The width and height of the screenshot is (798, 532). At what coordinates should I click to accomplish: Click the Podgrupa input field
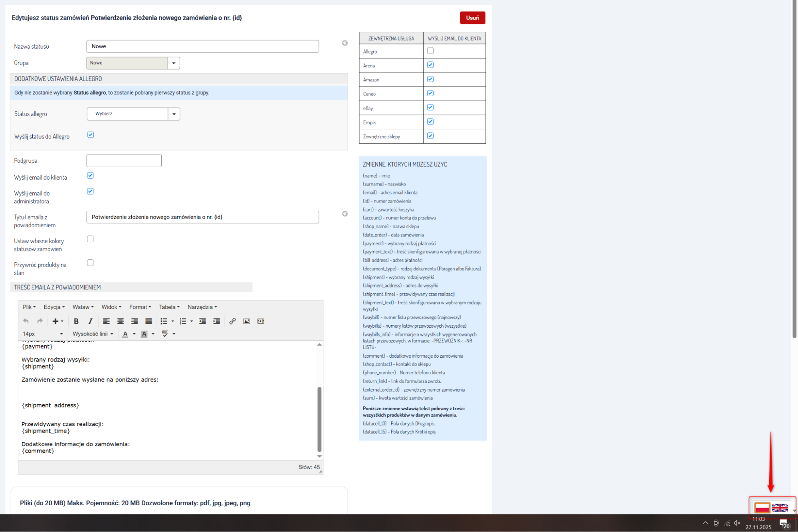click(x=124, y=161)
